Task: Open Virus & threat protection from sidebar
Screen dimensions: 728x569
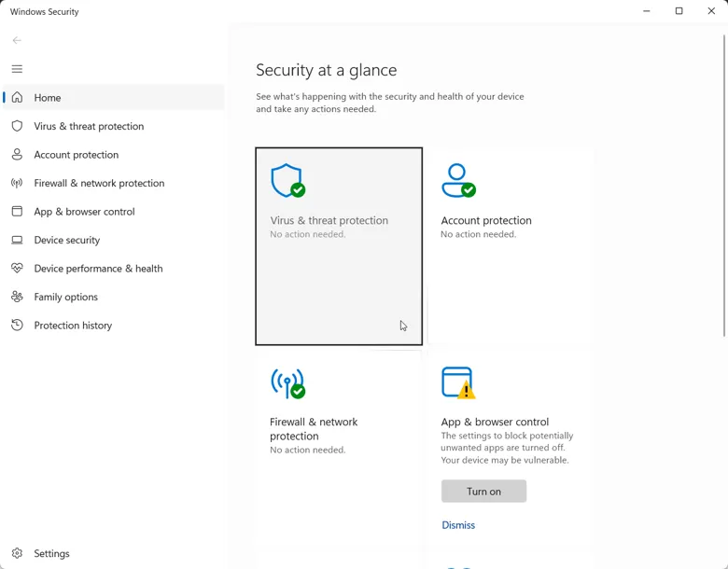Action: 113,126
